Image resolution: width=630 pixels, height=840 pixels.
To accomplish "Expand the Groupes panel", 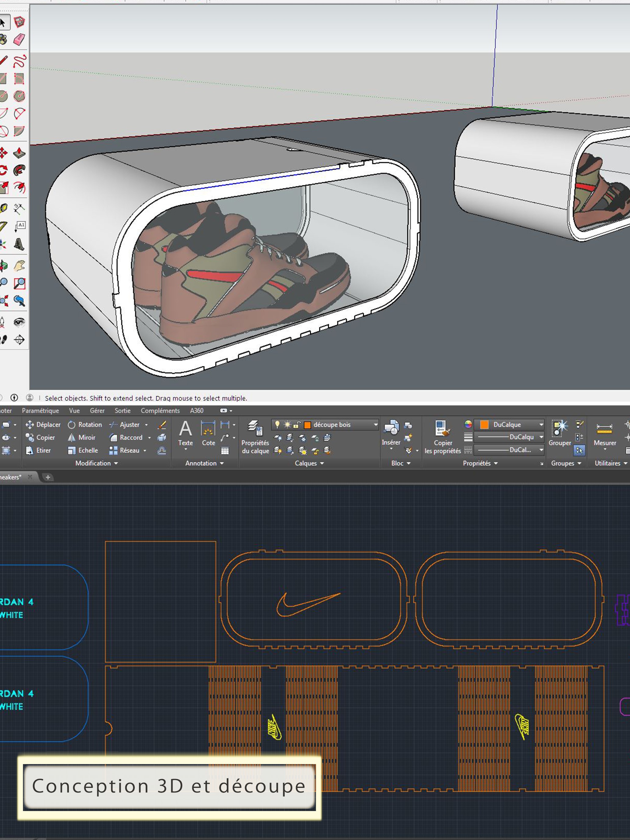I will pos(566,463).
